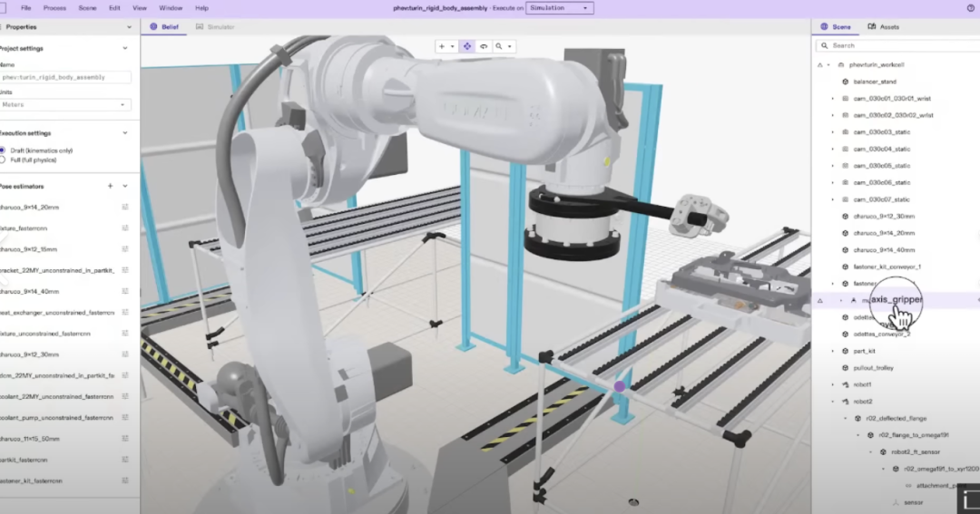Expand cam_030c01_030r01_wrist tree node

pos(832,99)
